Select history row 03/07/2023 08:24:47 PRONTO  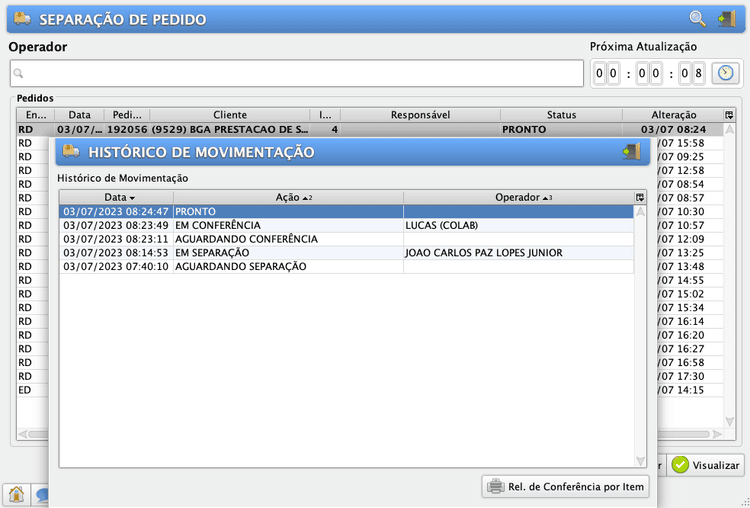pos(346,211)
